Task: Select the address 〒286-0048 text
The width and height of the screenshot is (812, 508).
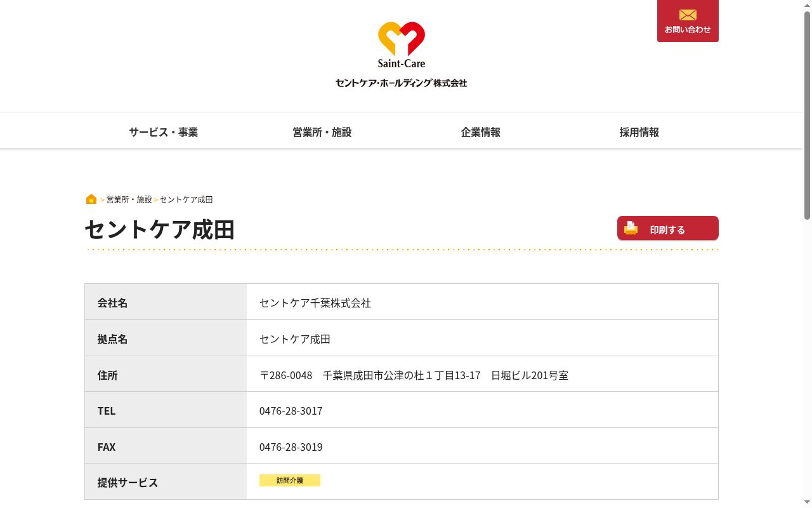Action: (414, 375)
